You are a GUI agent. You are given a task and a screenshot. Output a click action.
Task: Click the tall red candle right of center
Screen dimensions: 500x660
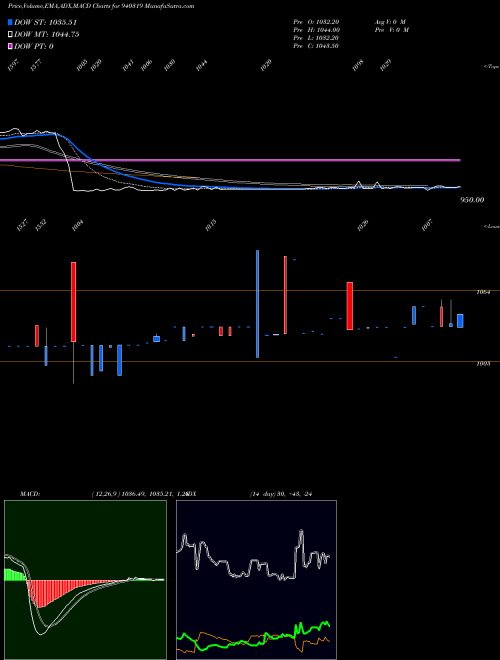(x=285, y=295)
